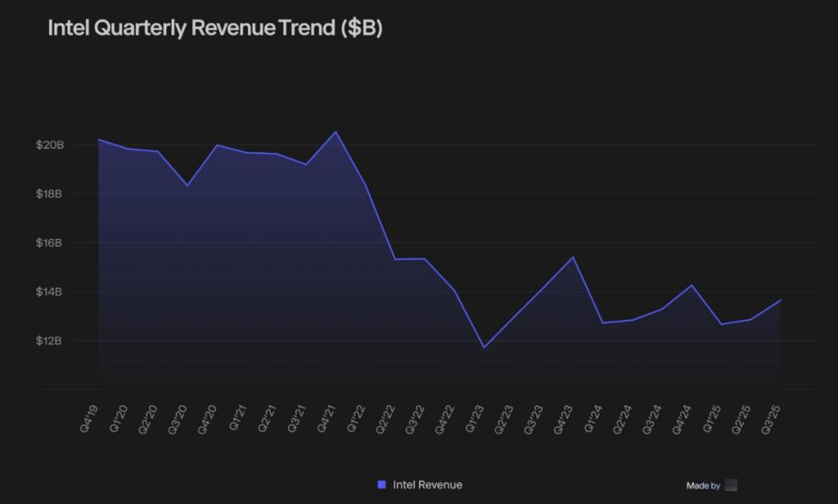Click the Q3'20 x-axis label
The image size is (838, 504).
tap(178, 418)
